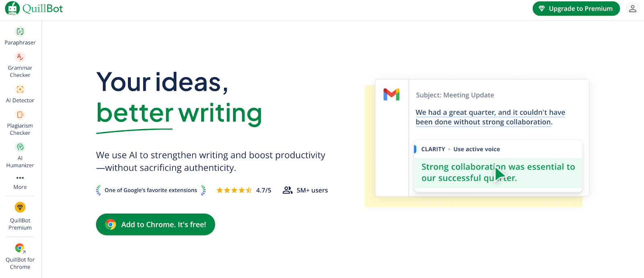Open the Plagiarism Checker icon
644x278 pixels.
pyautogui.click(x=20, y=115)
